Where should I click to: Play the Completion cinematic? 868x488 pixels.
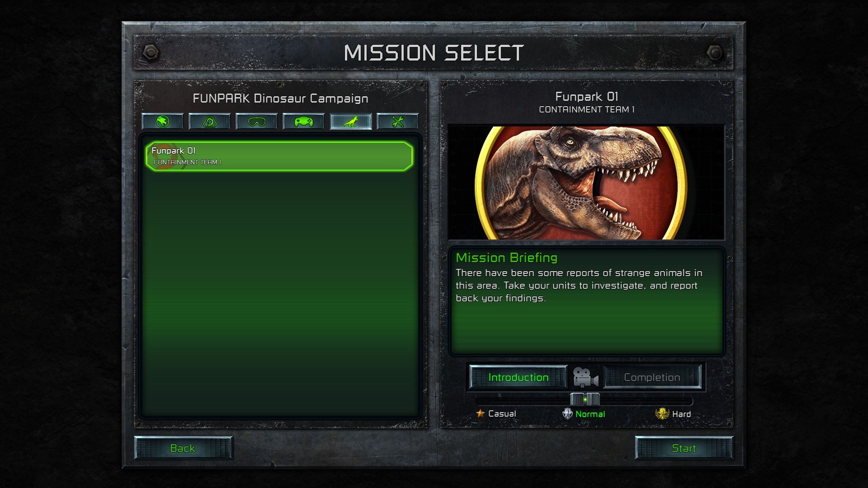(x=652, y=377)
